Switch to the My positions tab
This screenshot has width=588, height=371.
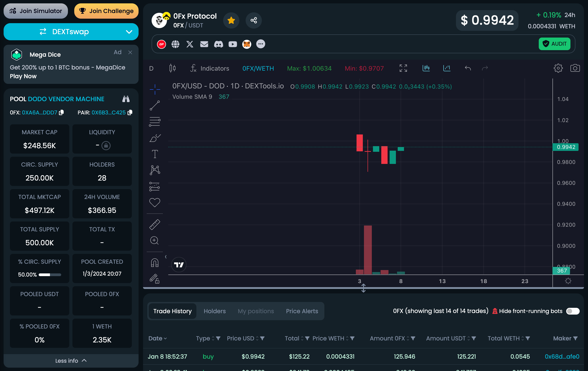point(256,311)
